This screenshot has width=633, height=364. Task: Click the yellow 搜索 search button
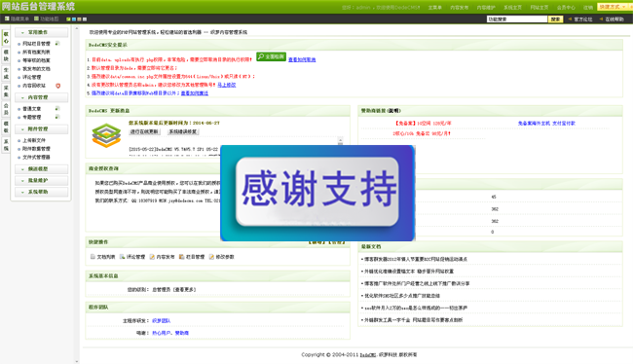(x=555, y=18)
